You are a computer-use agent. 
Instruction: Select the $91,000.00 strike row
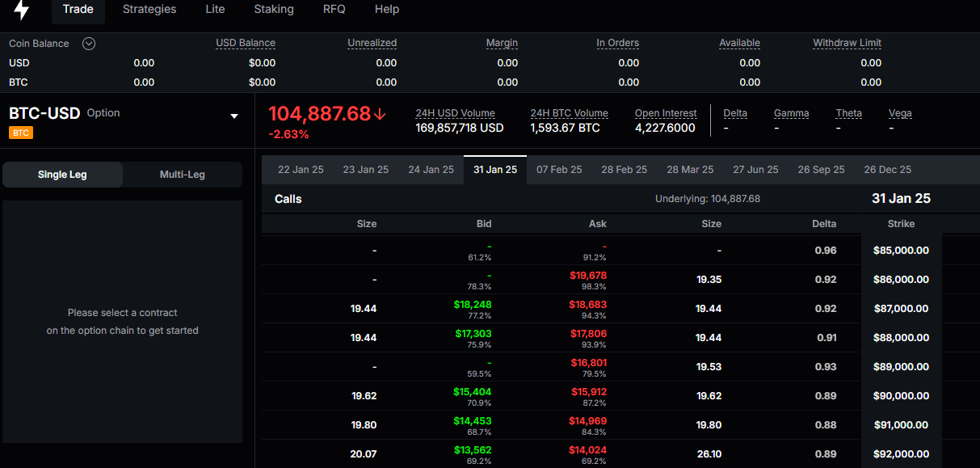(901, 425)
